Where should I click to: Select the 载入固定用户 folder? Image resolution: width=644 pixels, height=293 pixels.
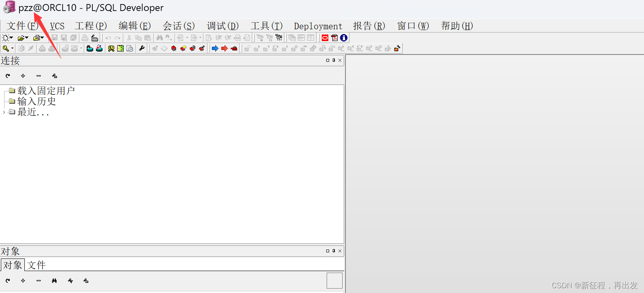46,91
